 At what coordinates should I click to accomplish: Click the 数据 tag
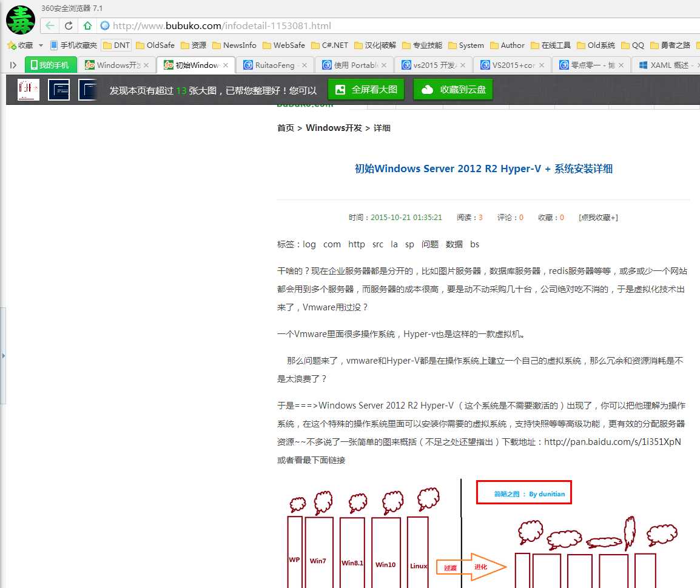(454, 244)
